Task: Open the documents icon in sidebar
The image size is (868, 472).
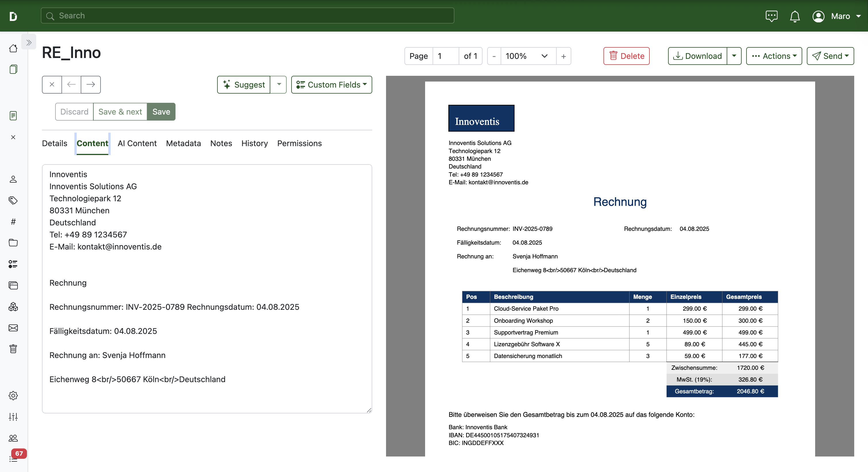Action: (13, 69)
